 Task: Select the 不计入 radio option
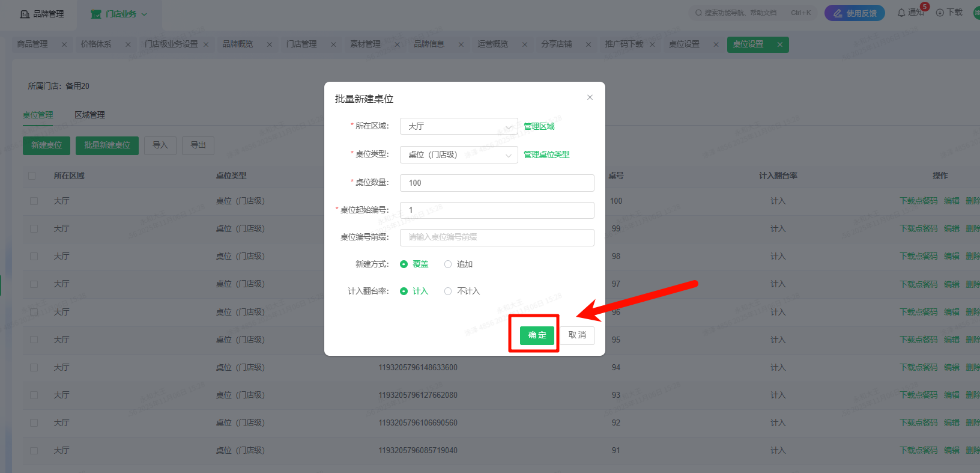click(448, 291)
